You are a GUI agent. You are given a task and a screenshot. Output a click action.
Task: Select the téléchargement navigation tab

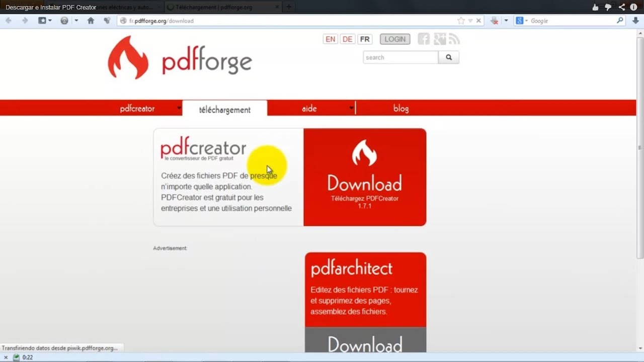coord(224,109)
